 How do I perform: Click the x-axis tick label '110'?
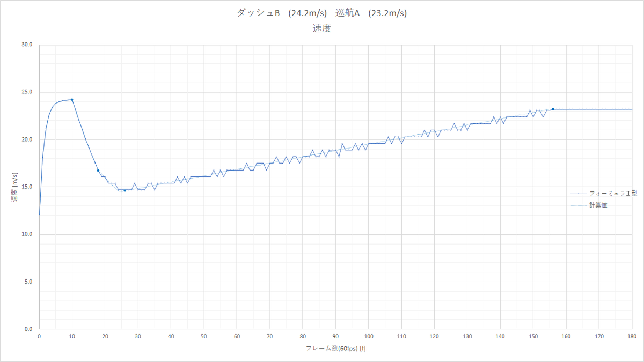[401, 337]
